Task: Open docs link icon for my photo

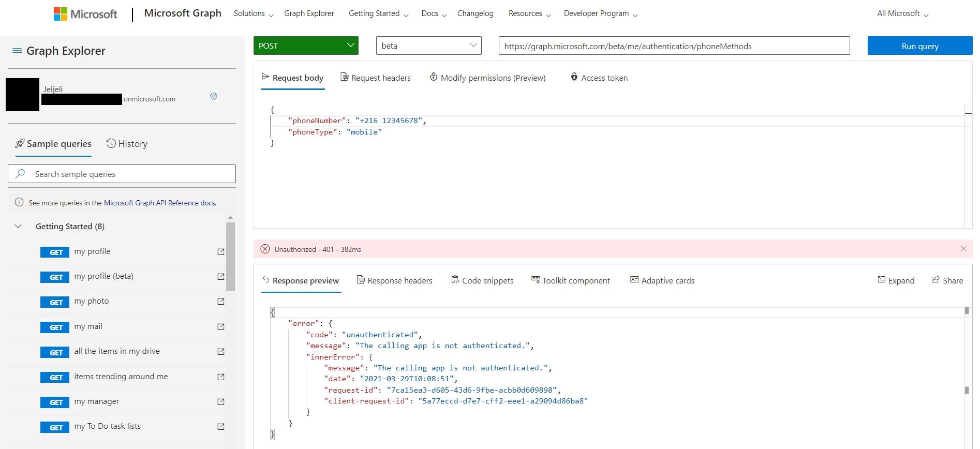Action: pyautogui.click(x=221, y=301)
